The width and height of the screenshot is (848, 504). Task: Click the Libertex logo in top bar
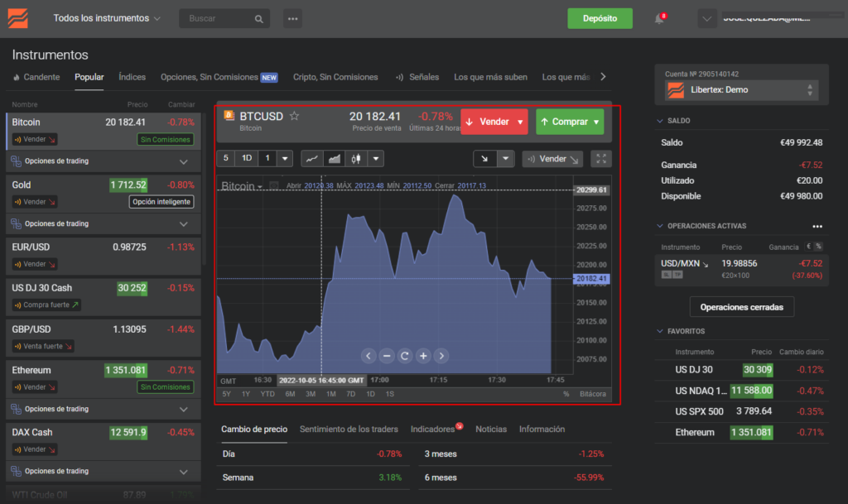tap(18, 18)
